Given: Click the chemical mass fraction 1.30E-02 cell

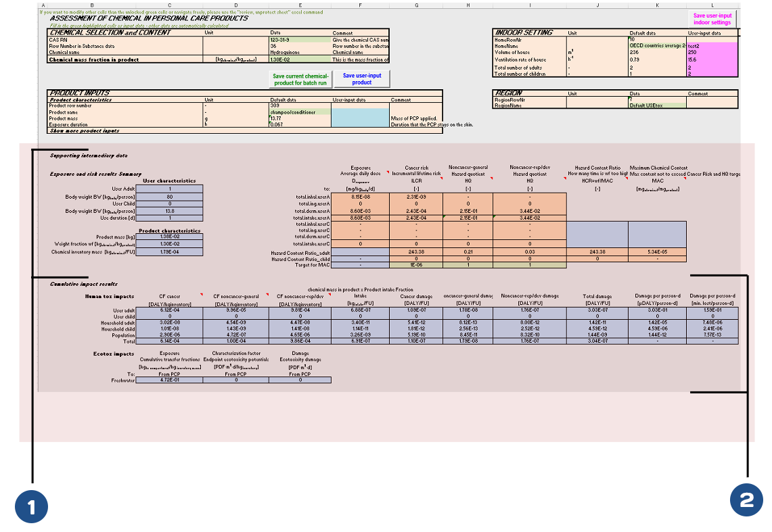Looking at the screenshot, I should (300, 59).
